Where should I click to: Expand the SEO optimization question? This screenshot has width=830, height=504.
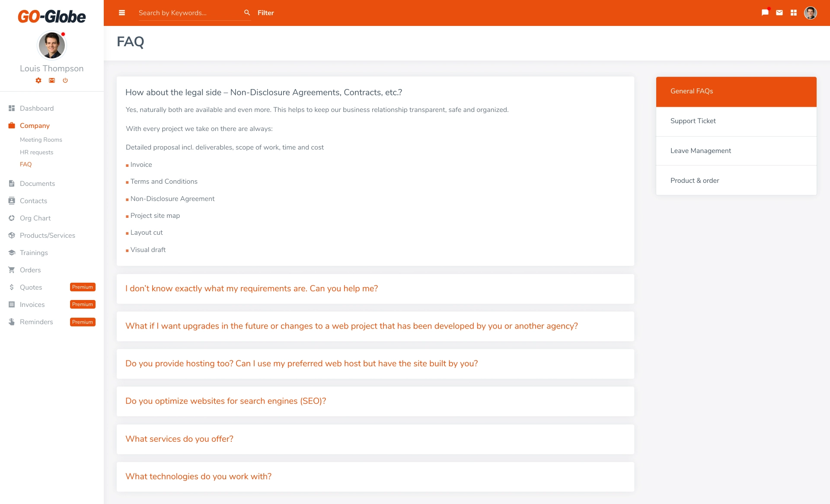pos(226,401)
